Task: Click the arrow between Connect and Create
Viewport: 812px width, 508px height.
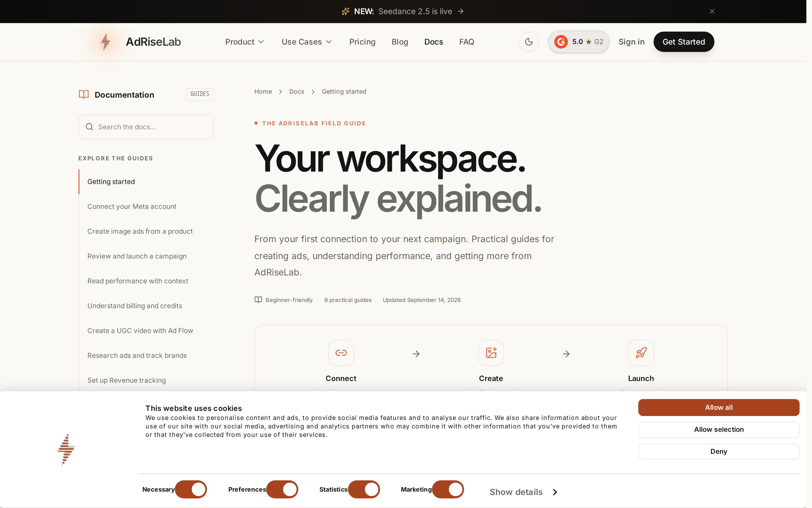Action: click(x=416, y=354)
